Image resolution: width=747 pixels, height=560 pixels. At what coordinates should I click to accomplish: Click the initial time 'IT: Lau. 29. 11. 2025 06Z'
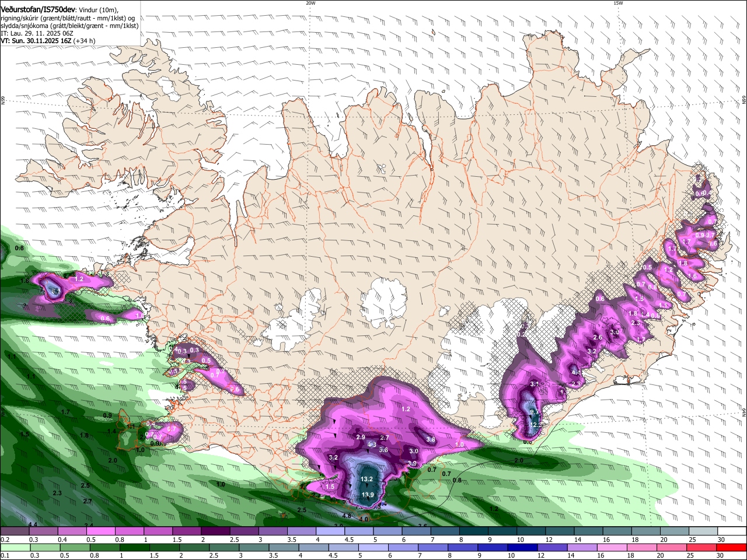[37, 33]
